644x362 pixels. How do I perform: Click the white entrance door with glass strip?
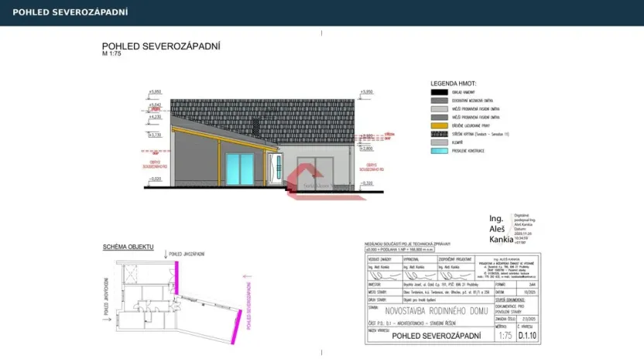click(x=276, y=169)
